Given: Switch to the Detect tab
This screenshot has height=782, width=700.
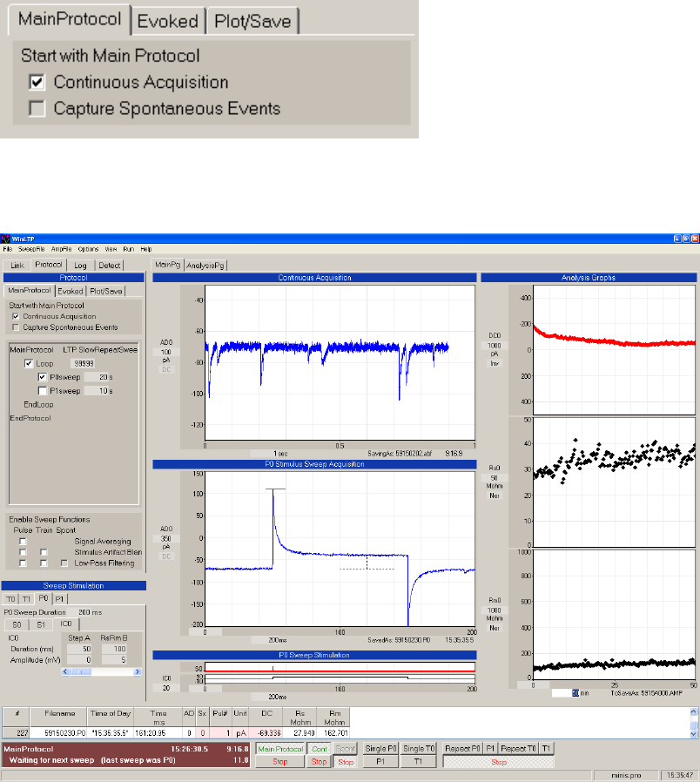Looking at the screenshot, I should pos(109,265).
